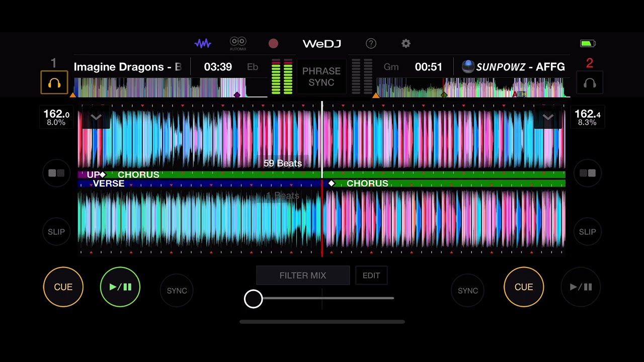Click deck 2 time display 00:51
Screen dimensions: 644x362
click(x=429, y=67)
